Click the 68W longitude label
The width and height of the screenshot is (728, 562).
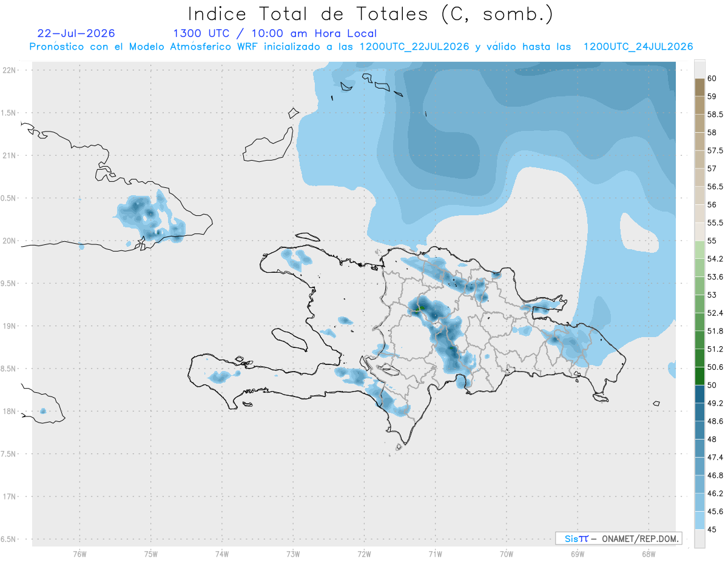649,554
